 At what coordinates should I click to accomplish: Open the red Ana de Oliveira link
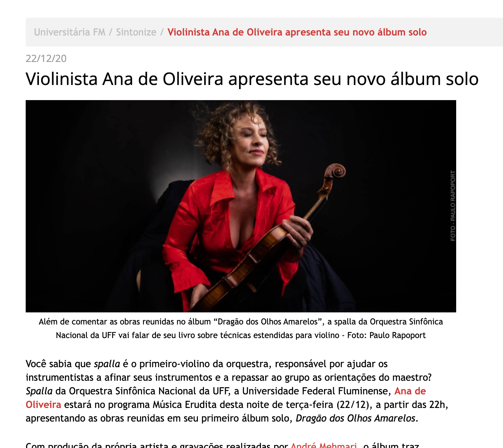226,398
